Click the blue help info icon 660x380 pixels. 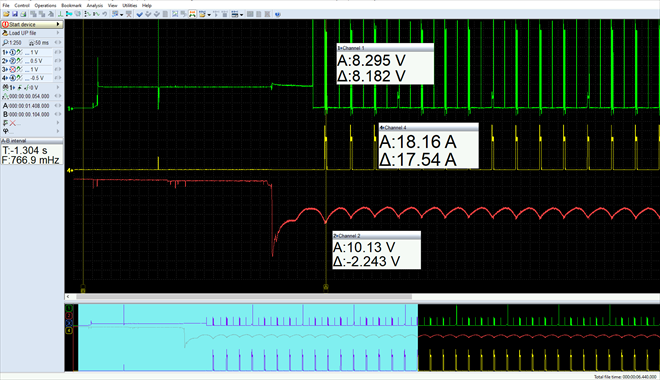pyautogui.click(x=278, y=14)
